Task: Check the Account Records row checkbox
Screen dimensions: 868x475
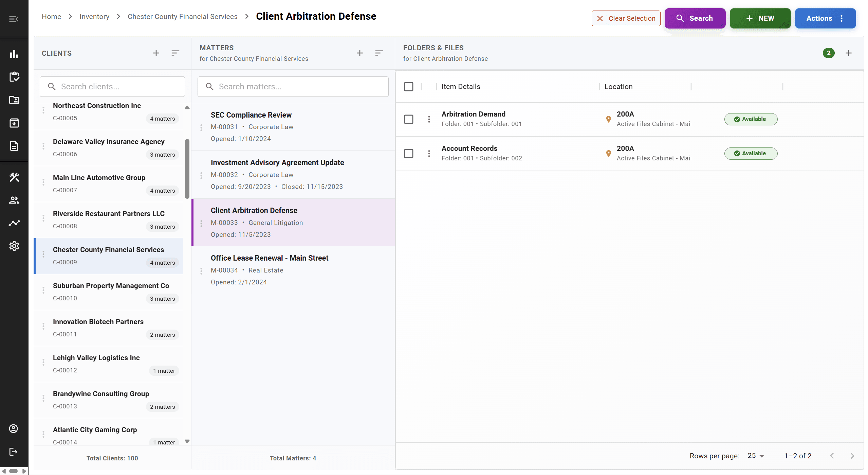Action: 408,153
